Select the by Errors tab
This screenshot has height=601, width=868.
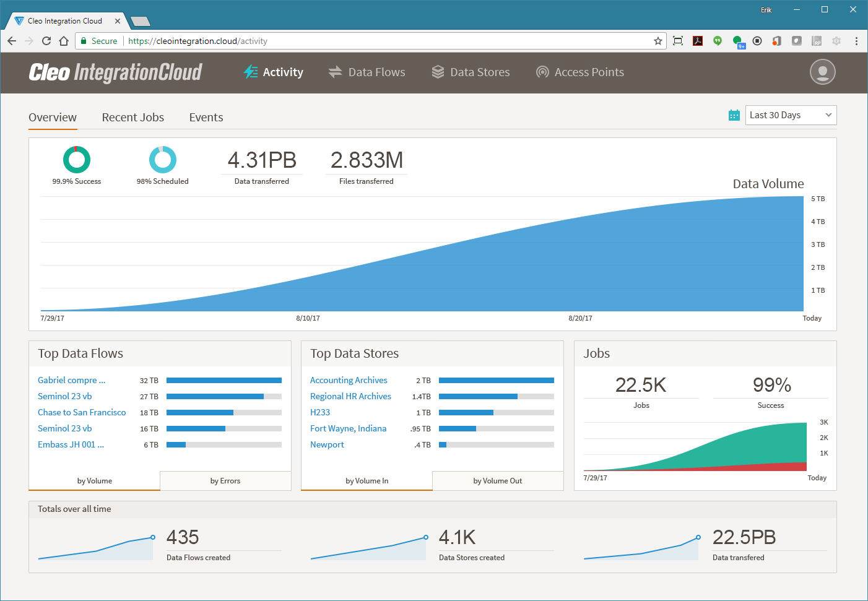tap(225, 481)
